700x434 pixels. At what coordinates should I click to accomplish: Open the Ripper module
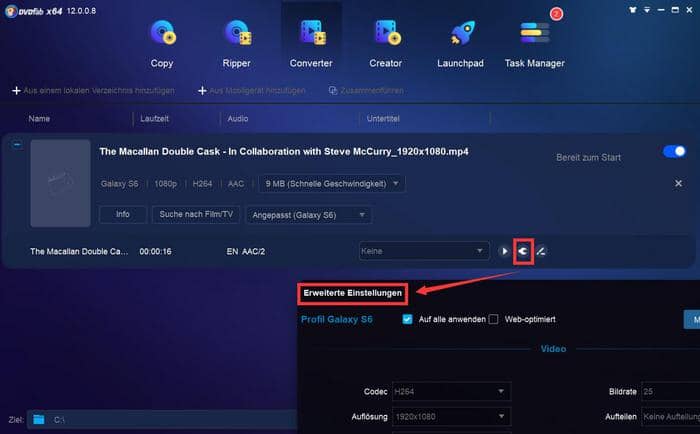pyautogui.click(x=237, y=44)
